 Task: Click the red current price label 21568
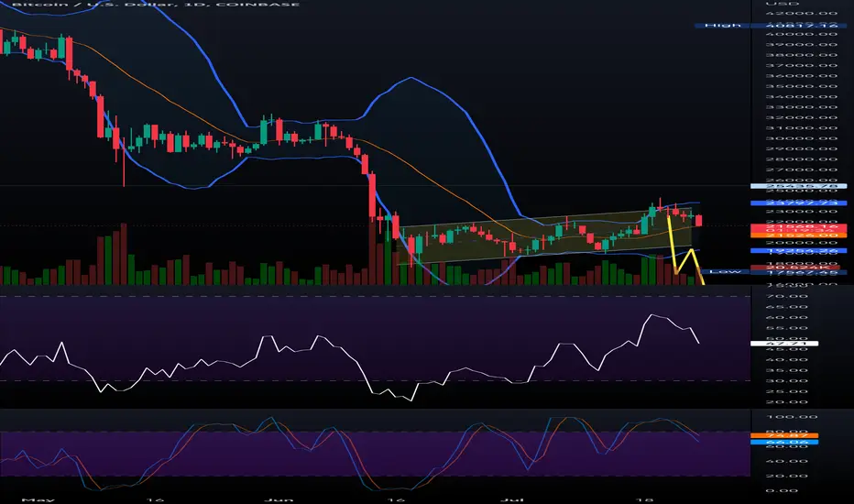(x=798, y=226)
